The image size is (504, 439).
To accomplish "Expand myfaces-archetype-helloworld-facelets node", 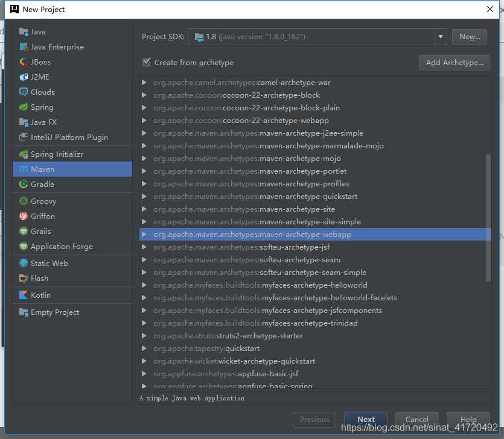I will (x=144, y=298).
